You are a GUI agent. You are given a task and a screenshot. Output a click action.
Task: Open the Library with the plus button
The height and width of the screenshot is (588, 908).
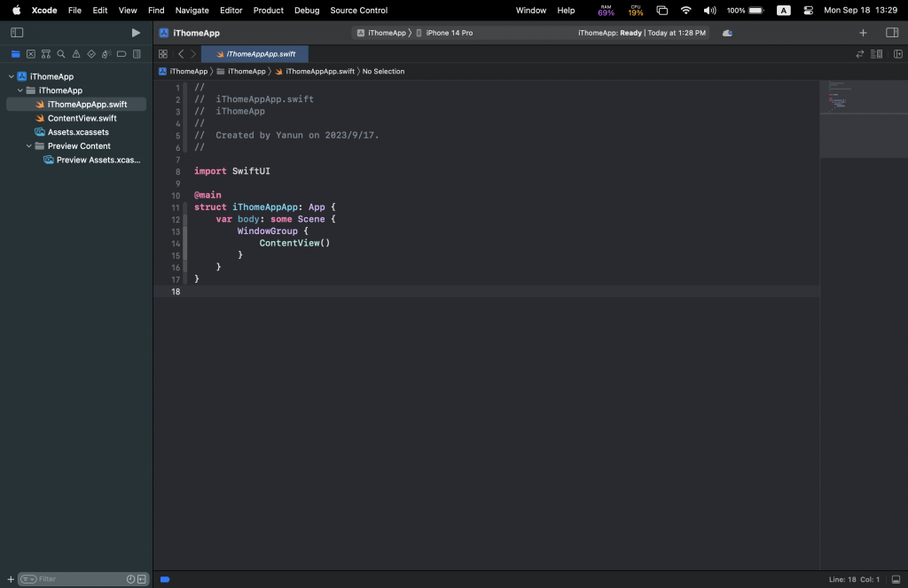coord(863,33)
